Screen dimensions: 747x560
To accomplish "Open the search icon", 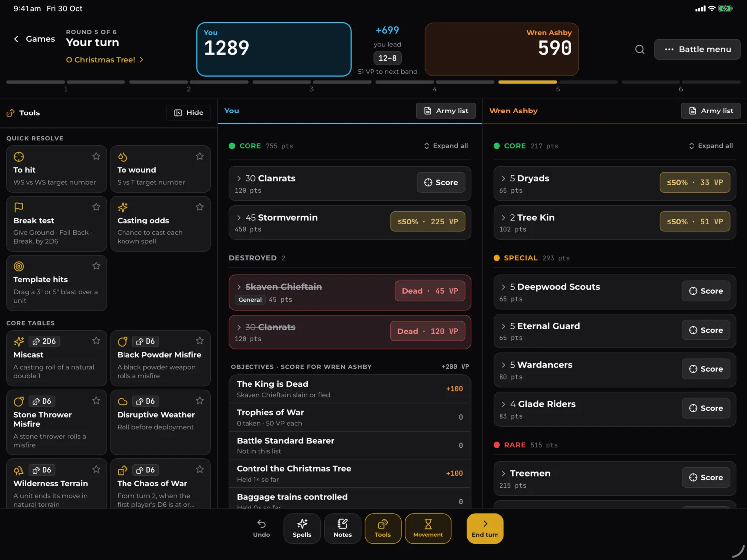I will point(640,49).
